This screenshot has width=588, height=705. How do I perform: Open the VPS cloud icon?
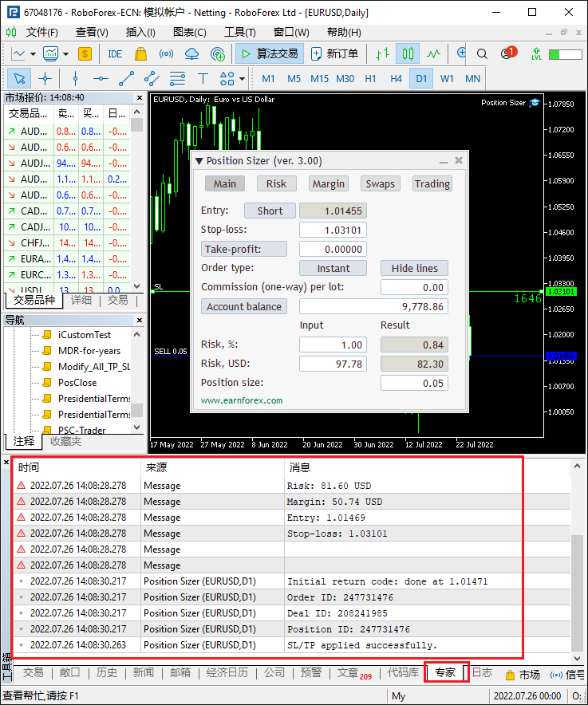coord(192,54)
